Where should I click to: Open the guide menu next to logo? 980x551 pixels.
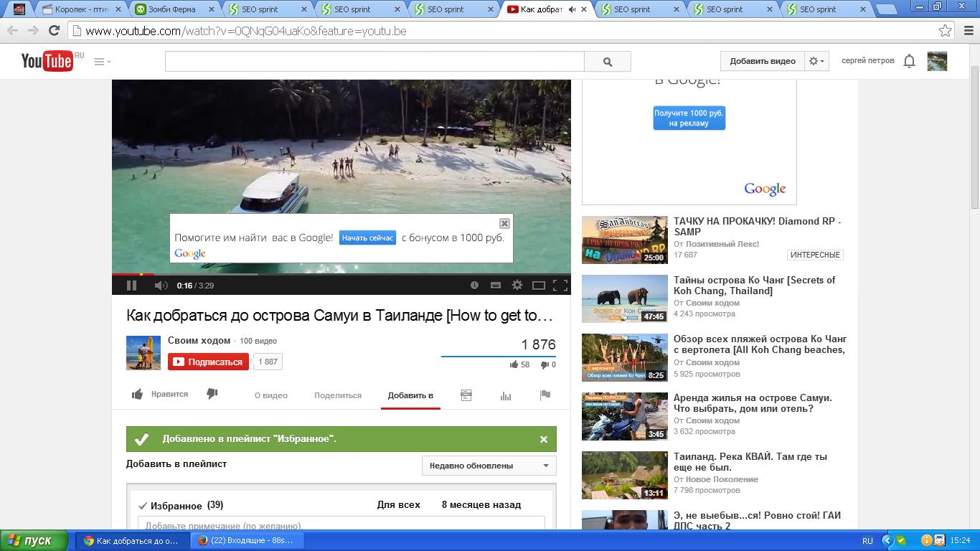click(x=103, y=62)
